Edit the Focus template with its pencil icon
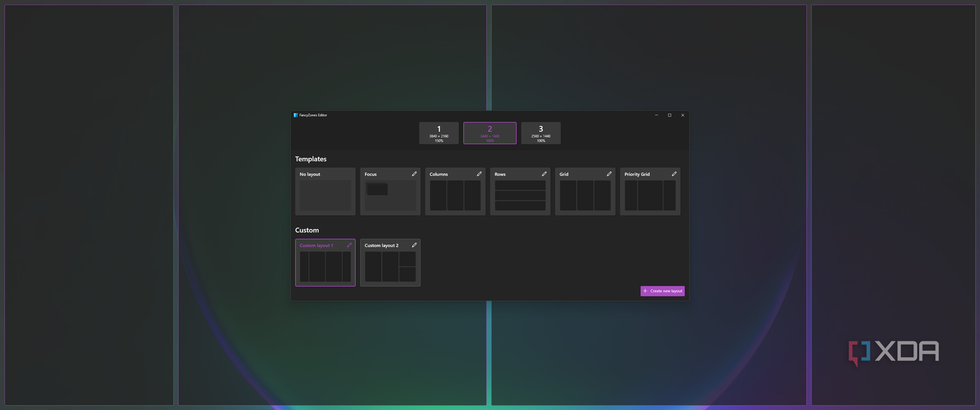Image resolution: width=980 pixels, height=410 pixels. (x=414, y=174)
